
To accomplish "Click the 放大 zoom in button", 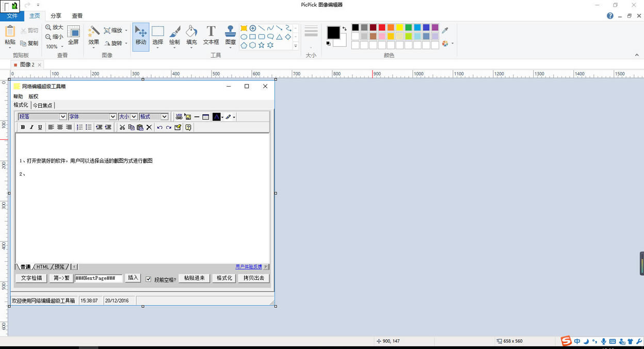I will [x=54, y=27].
